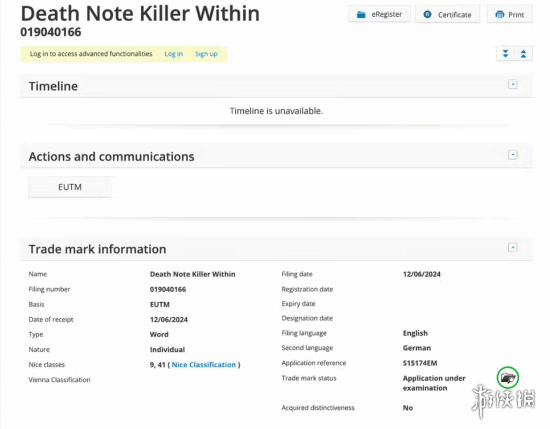Open the Nice Classification link
The height and width of the screenshot is (429, 550).
pyautogui.click(x=203, y=365)
